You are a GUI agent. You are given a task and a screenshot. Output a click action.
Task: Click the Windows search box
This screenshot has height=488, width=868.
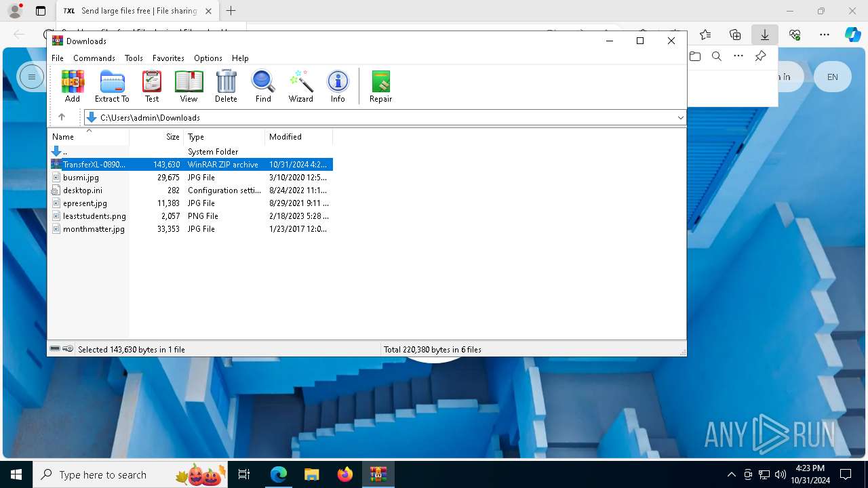(x=130, y=474)
